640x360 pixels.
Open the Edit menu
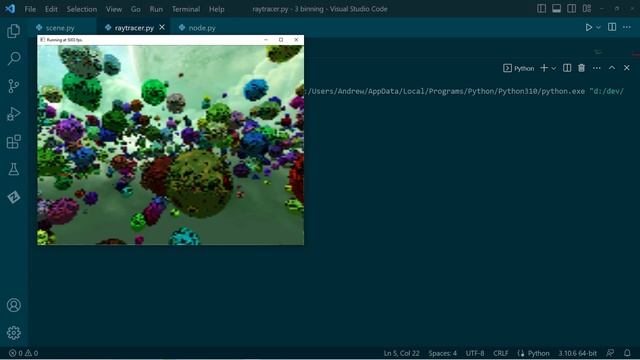click(x=51, y=9)
